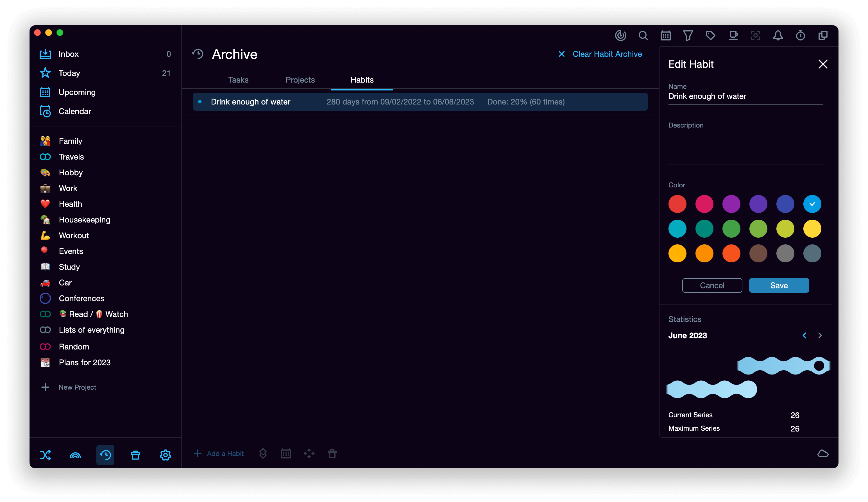Save the habit changes
The width and height of the screenshot is (868, 502).
(x=779, y=285)
